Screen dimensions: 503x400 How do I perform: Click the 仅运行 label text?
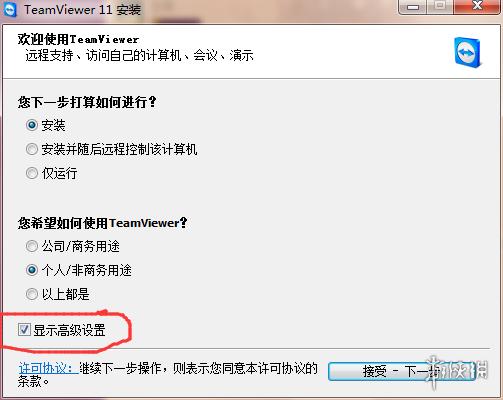(59, 173)
